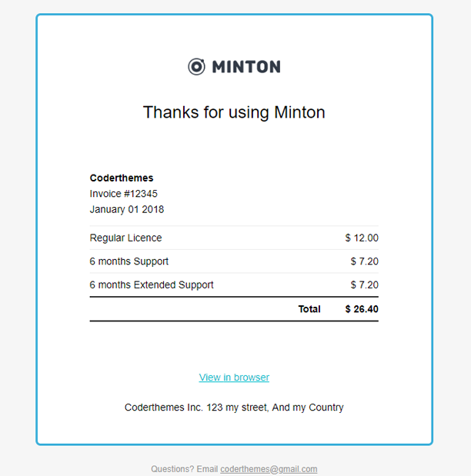Select the 6 months Support line item
The height and width of the screenshot is (476, 471).
(x=129, y=261)
